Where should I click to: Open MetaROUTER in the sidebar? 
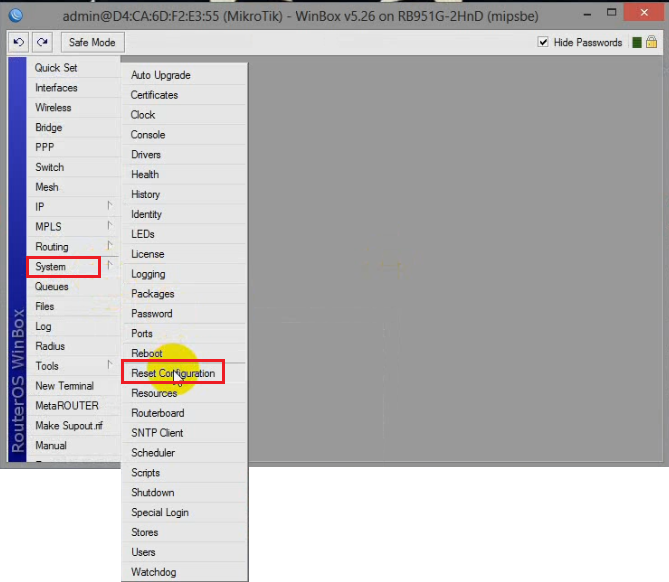click(x=67, y=406)
